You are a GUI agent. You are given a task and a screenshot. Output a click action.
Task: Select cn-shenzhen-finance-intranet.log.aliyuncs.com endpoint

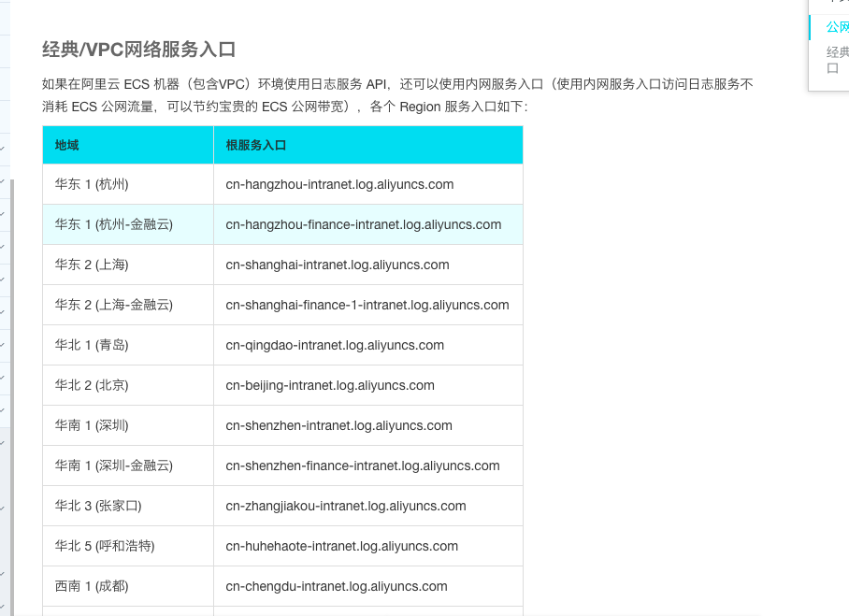pyautogui.click(x=363, y=466)
